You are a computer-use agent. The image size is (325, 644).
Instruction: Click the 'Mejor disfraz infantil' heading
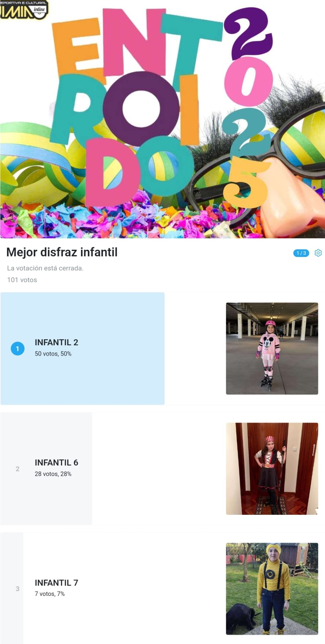62,252
